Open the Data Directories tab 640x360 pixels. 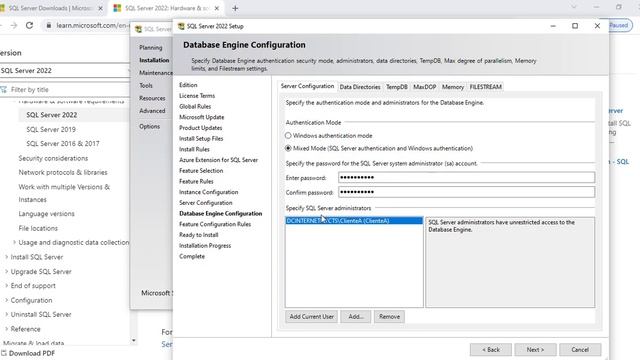click(x=360, y=87)
